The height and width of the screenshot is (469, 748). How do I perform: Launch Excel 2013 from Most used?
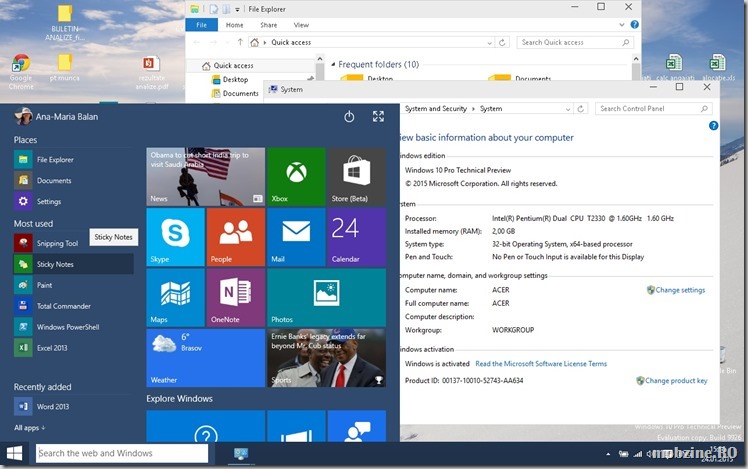coord(73,348)
